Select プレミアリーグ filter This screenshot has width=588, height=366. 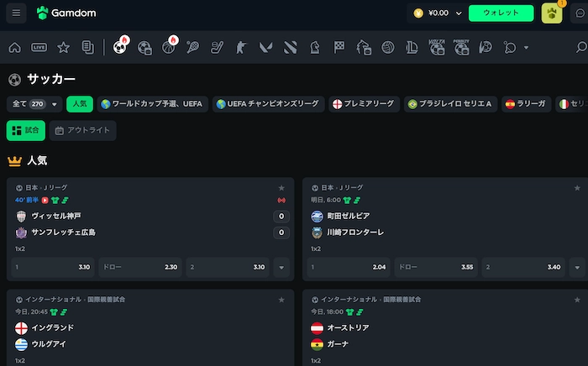[364, 104]
